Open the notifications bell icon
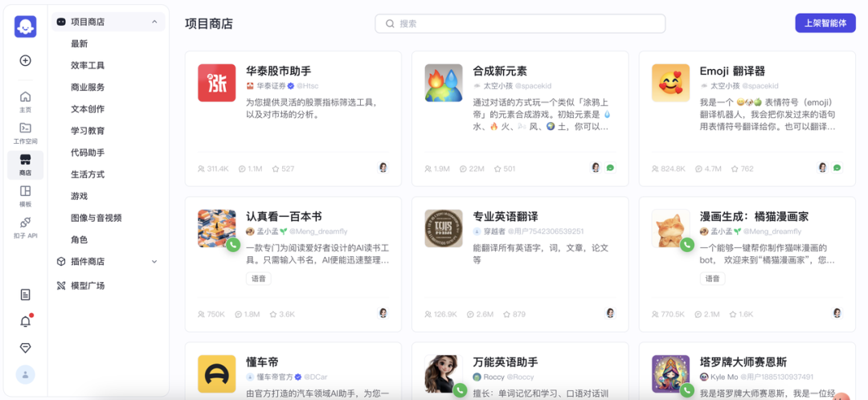Screen dimensions: 868x400 tap(26, 321)
